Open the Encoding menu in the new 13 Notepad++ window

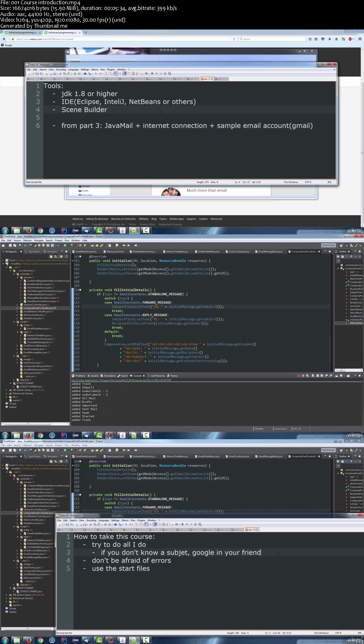61,70
